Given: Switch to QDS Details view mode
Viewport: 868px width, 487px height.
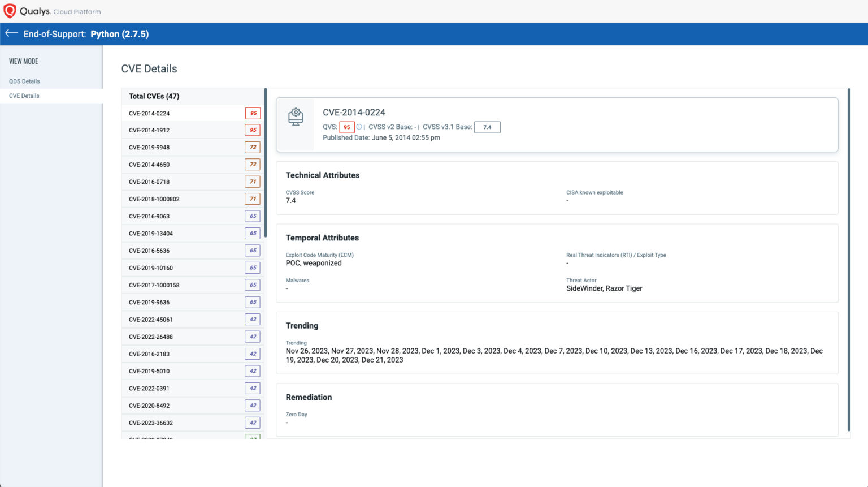Looking at the screenshot, I should pyautogui.click(x=24, y=81).
